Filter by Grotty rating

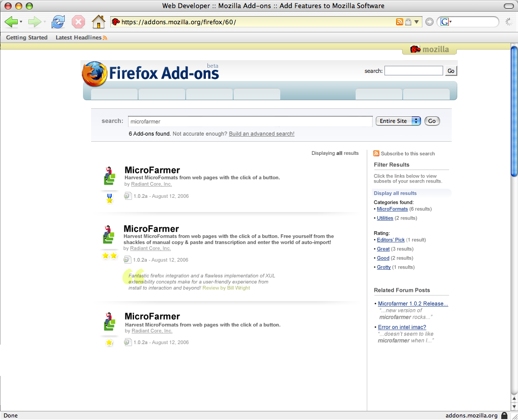click(383, 267)
